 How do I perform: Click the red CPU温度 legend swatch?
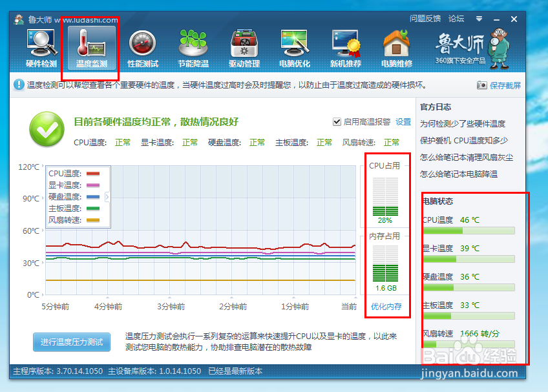coord(93,174)
